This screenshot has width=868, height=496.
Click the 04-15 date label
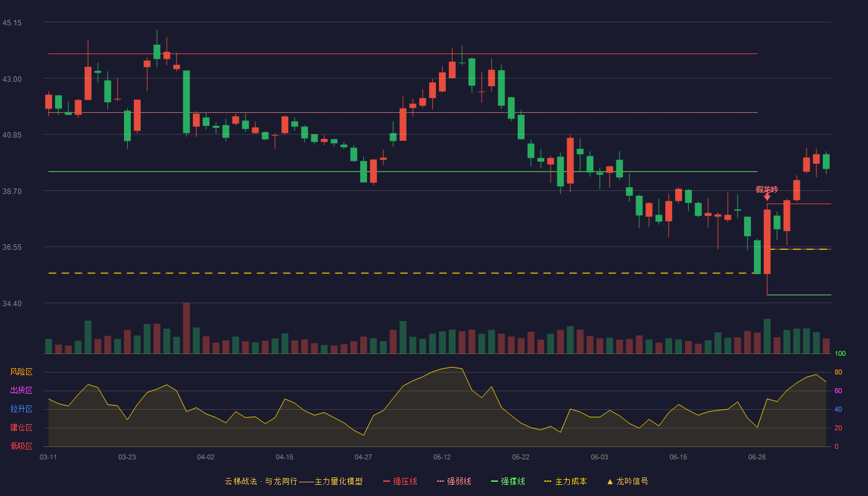point(285,457)
